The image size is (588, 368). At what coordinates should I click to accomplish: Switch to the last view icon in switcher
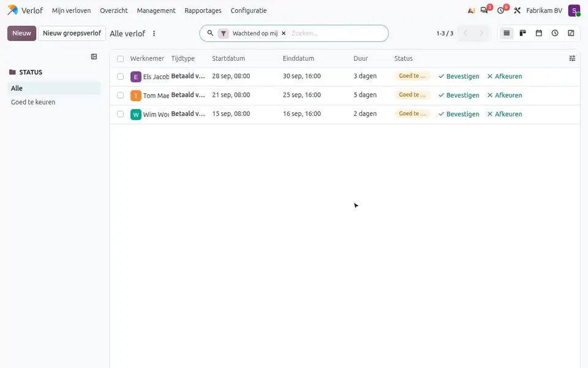(x=571, y=33)
